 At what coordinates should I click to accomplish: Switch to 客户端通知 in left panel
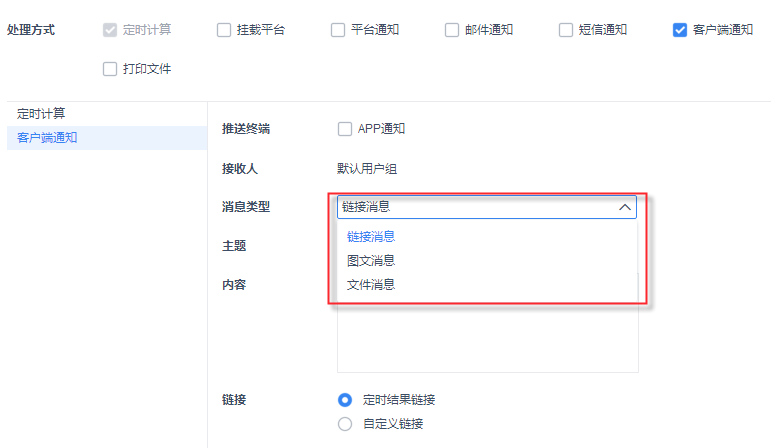(47, 138)
